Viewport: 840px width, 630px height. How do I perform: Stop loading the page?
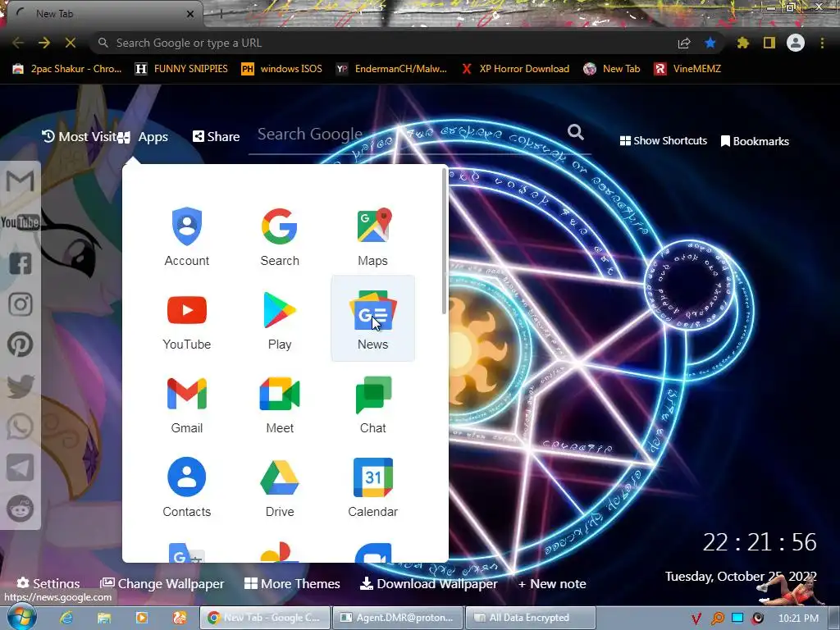pyautogui.click(x=71, y=43)
